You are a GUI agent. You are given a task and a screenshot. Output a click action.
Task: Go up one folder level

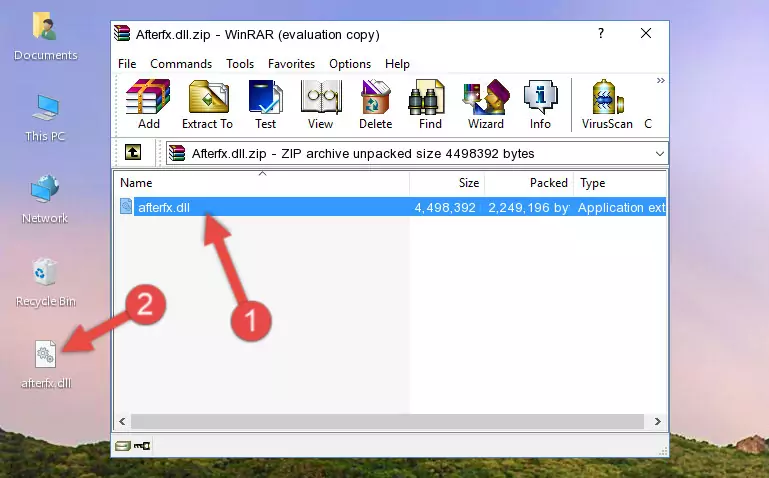point(133,152)
